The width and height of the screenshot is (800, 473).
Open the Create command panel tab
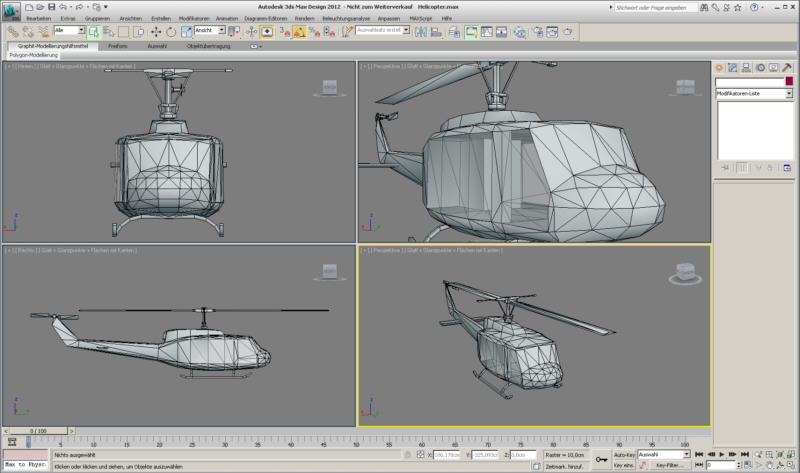(x=719, y=68)
